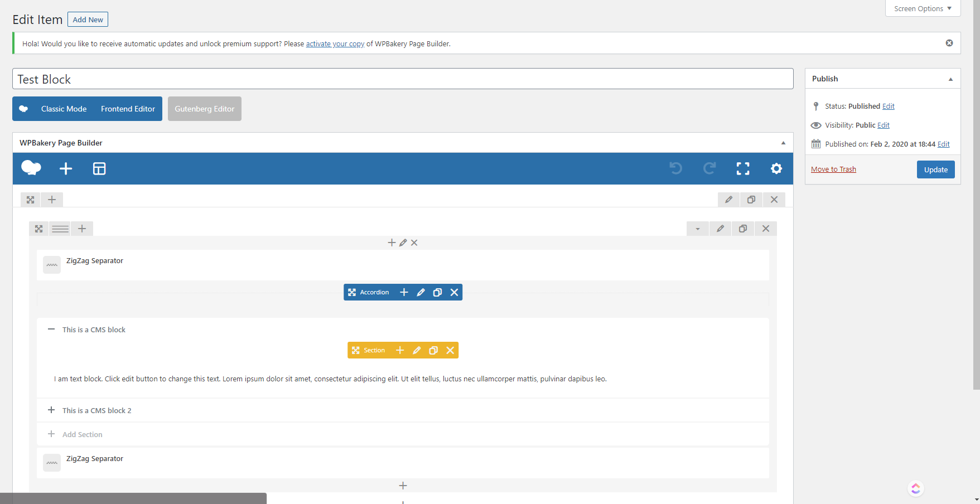Toggle inner row collapse arrow

[698, 229]
